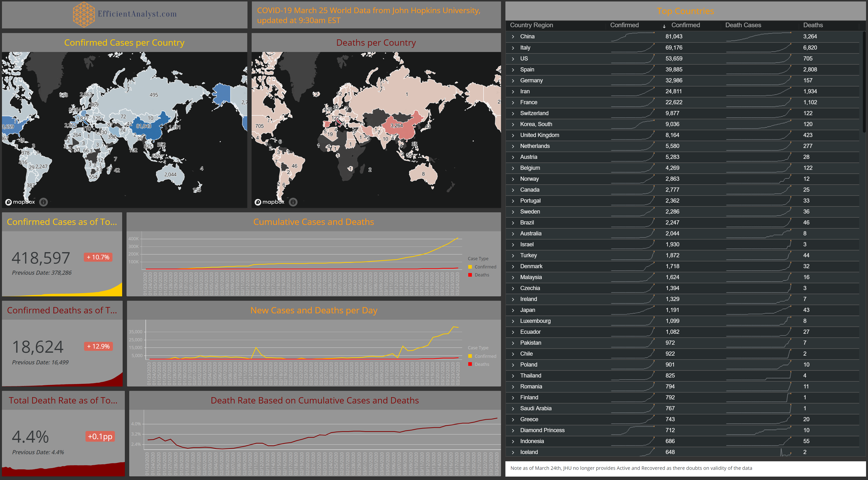Click info icon on Confirmed Cases map

click(x=43, y=202)
